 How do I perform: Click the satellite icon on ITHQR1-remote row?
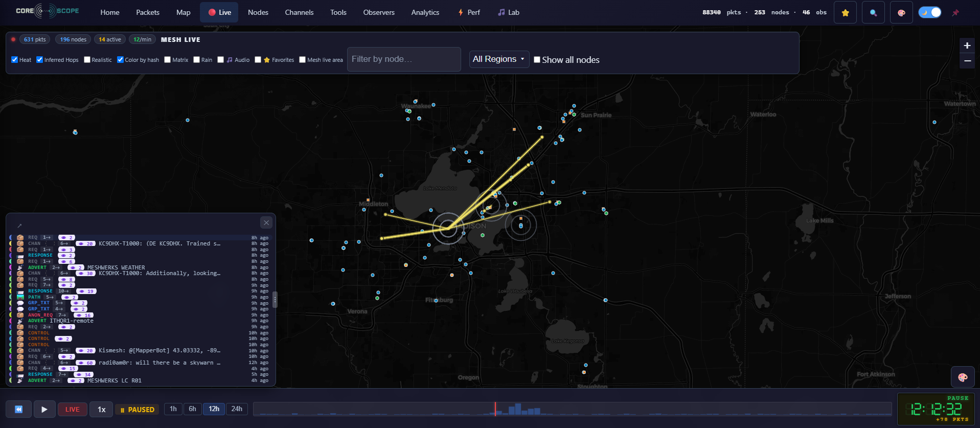[20, 321]
